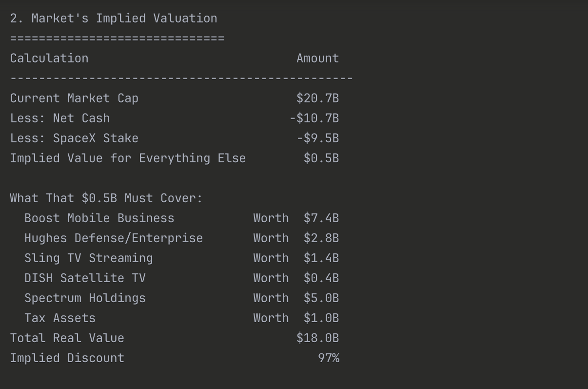Select the "Hughes Defense/Enterprise" row label
588x389 pixels.
tap(114, 238)
